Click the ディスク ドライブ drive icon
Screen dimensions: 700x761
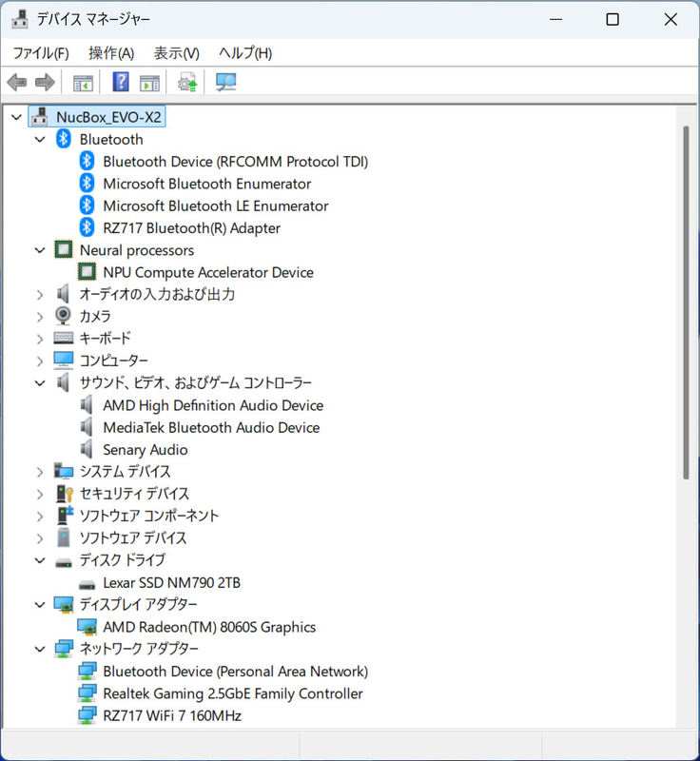(64, 562)
